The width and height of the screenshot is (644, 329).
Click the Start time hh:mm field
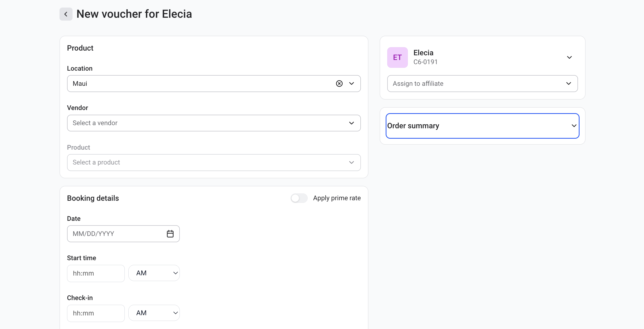point(96,273)
